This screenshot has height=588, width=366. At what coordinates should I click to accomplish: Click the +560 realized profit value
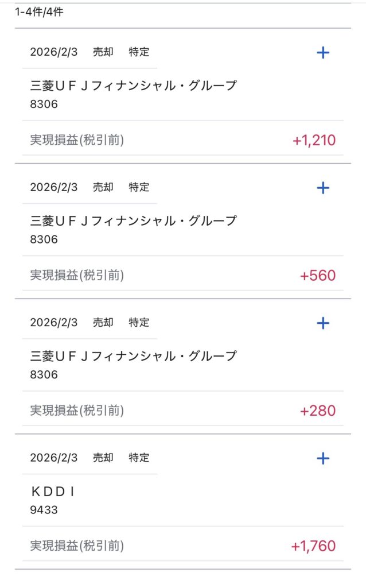click(318, 276)
